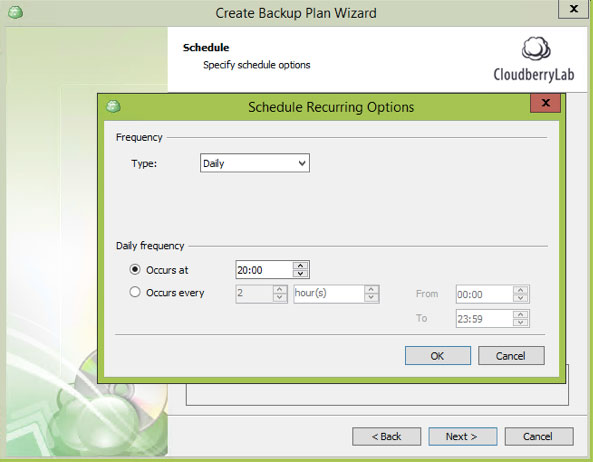Decrease the To time with down arrow
The width and height of the screenshot is (593, 462).
click(521, 322)
